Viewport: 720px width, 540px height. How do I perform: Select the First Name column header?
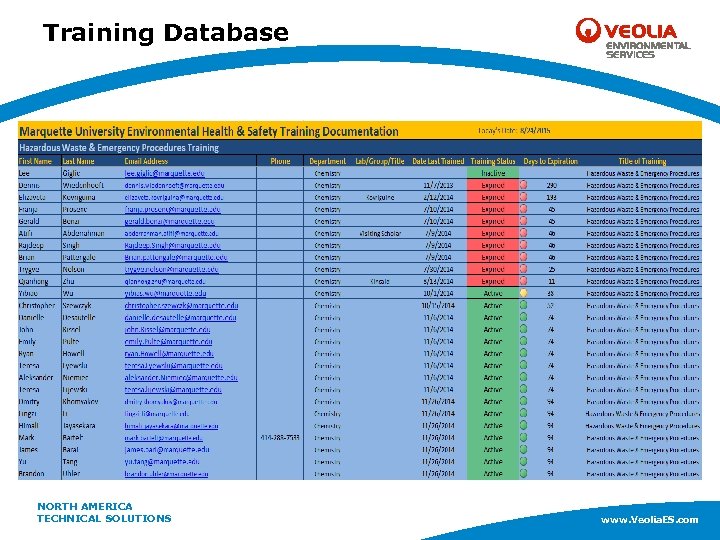35,161
